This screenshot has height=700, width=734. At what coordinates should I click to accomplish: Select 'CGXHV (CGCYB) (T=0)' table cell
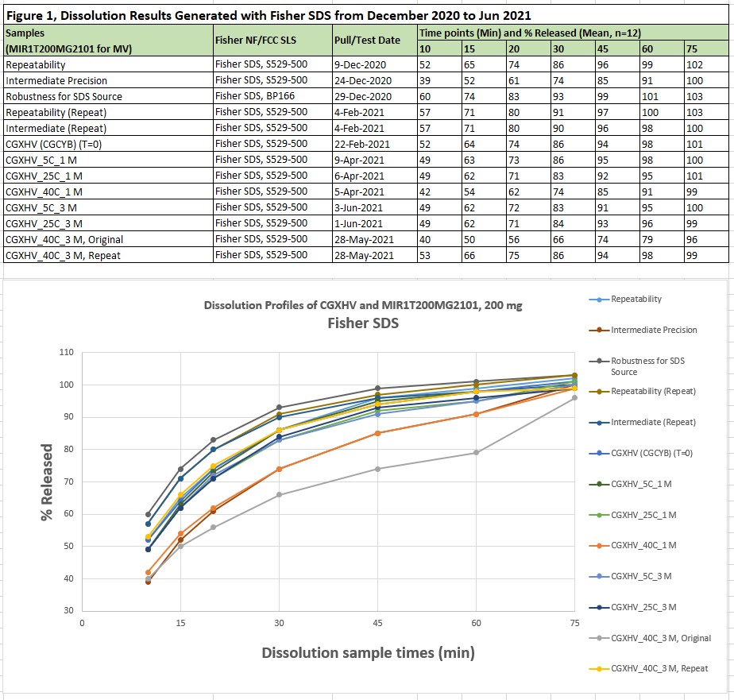[x=108, y=145]
